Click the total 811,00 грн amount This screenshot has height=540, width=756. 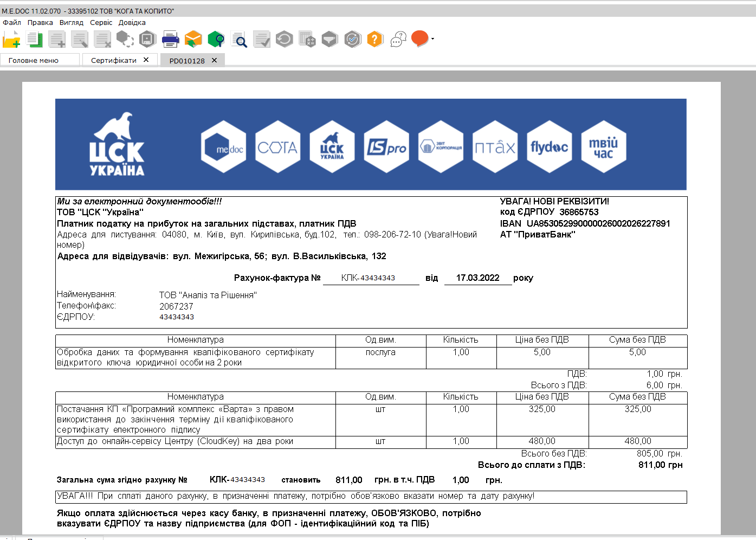(x=661, y=465)
